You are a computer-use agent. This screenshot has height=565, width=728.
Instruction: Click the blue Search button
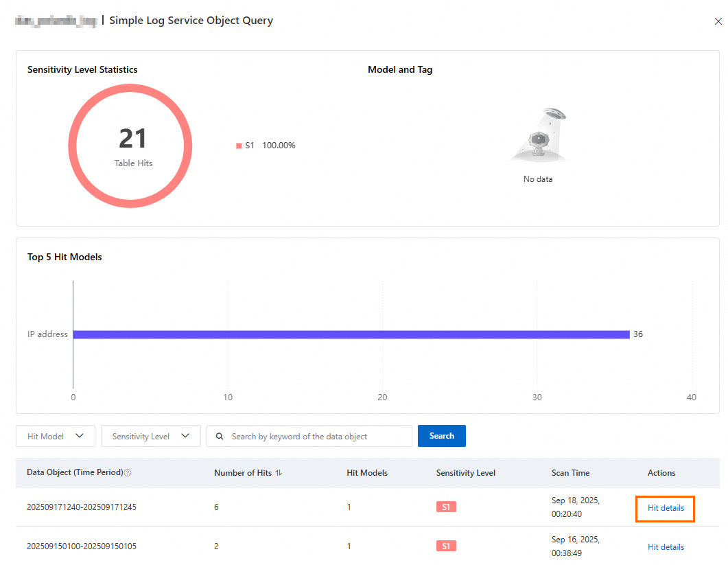(x=441, y=436)
